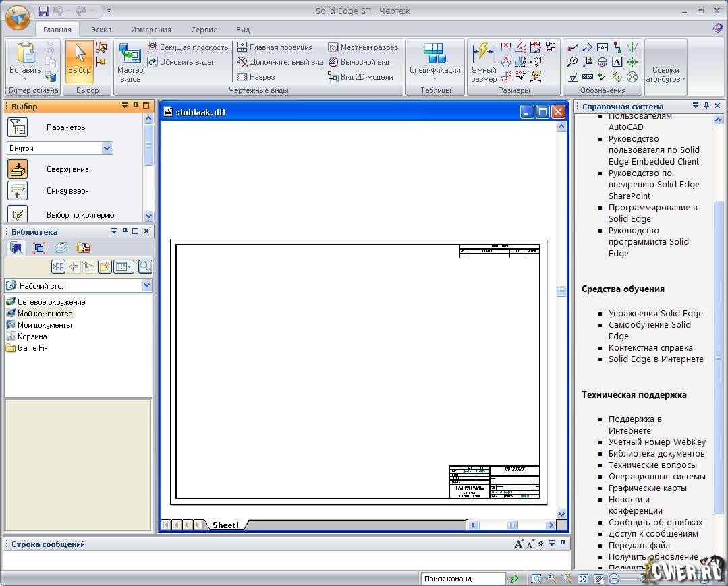Switch to the Эскиз ribbon tab
This screenshot has height=586, width=728.
(101, 30)
